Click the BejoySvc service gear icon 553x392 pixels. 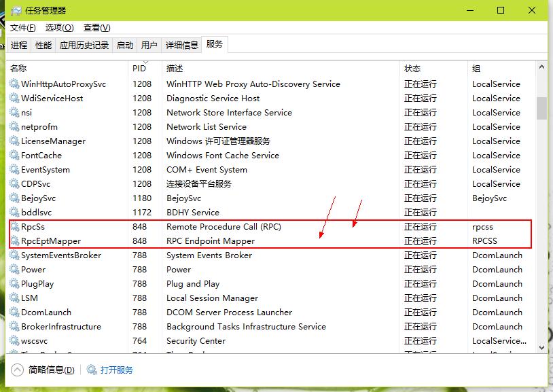pyautogui.click(x=15, y=198)
